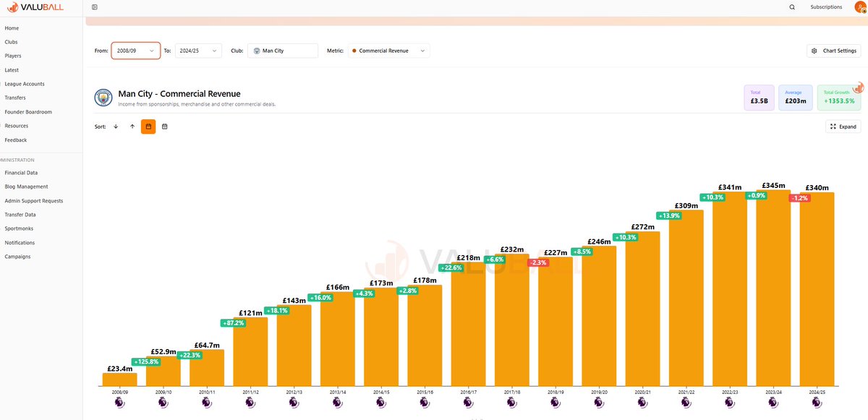Open Feedback in the sidebar
Image resolution: width=868 pixels, height=420 pixels.
point(15,140)
